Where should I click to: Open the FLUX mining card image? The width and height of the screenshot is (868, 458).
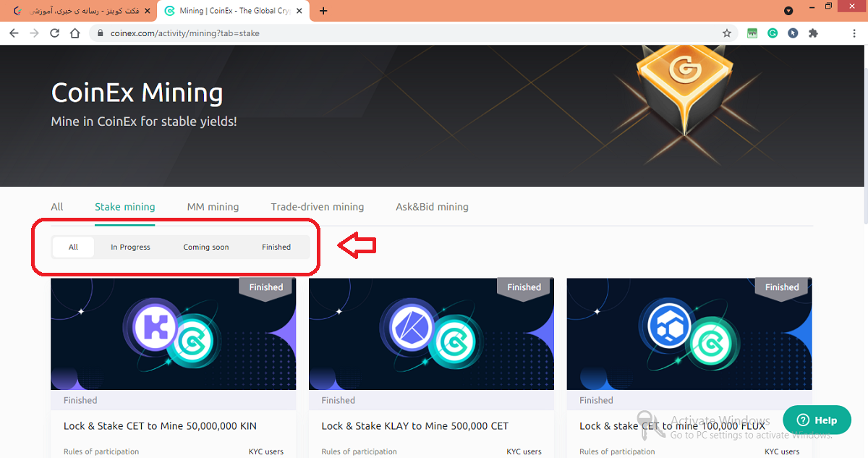pyautogui.click(x=689, y=334)
